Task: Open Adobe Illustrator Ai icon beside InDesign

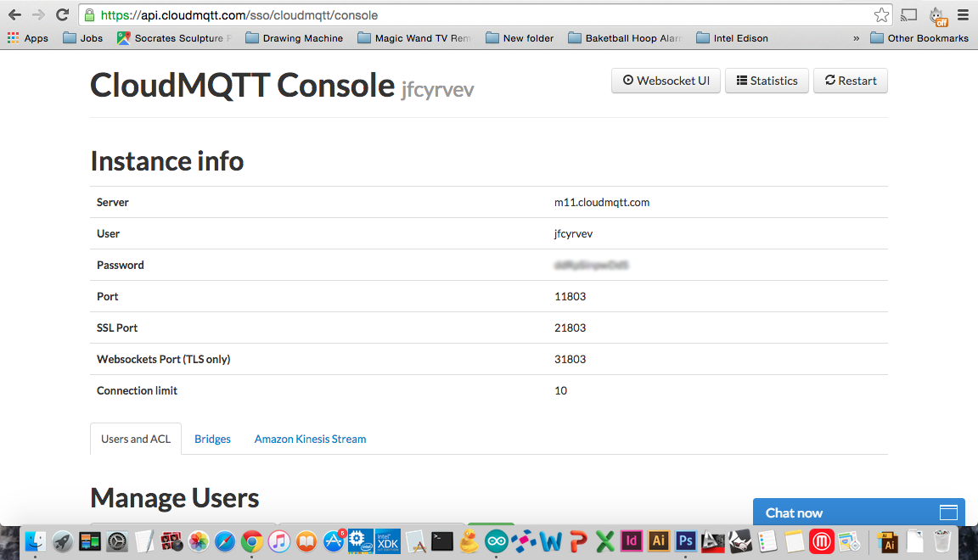Action: 658,540
